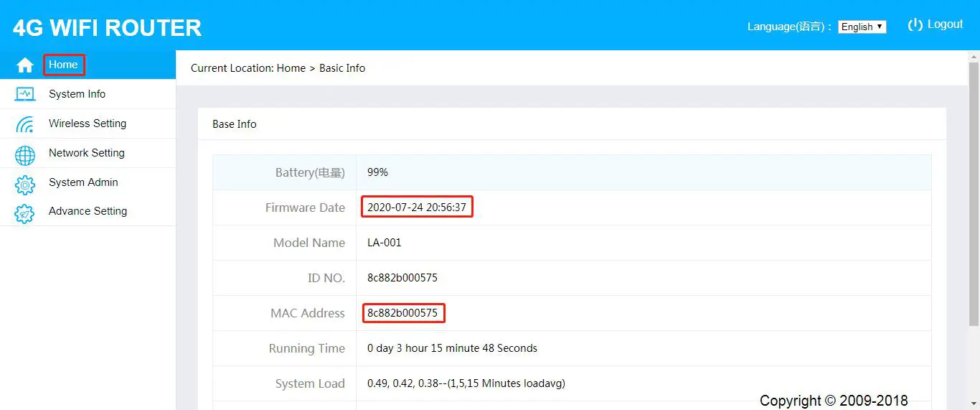Screen dimensions: 980x410
Task: Click the Logout power icon
Action: pos(915,25)
